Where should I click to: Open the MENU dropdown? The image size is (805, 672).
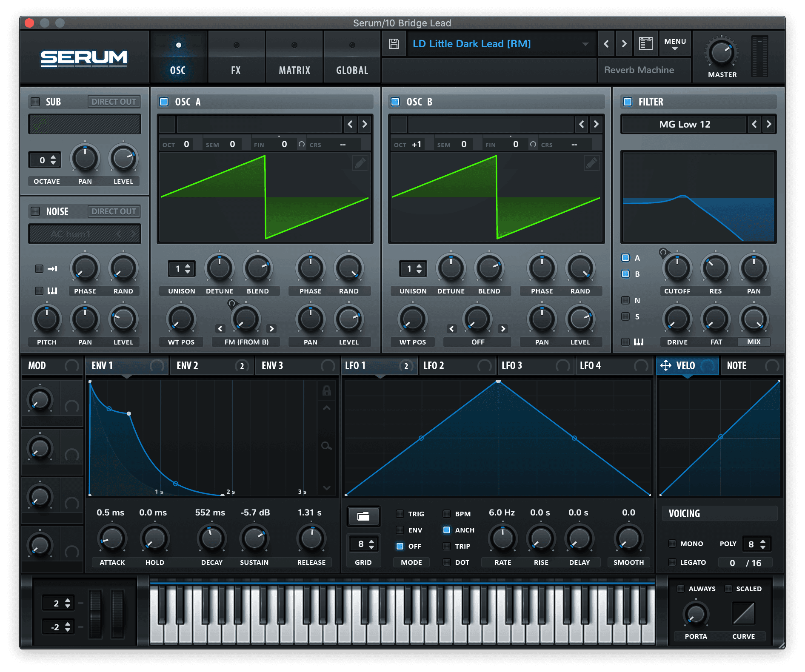click(x=675, y=44)
